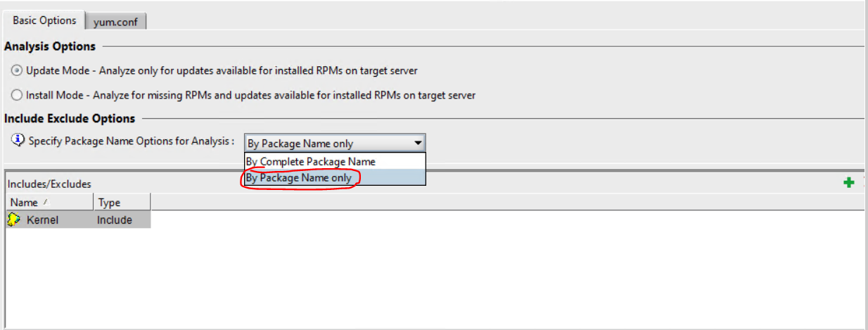Open the package name options dropdown arrow
This screenshot has height=330, width=868.
(x=418, y=143)
